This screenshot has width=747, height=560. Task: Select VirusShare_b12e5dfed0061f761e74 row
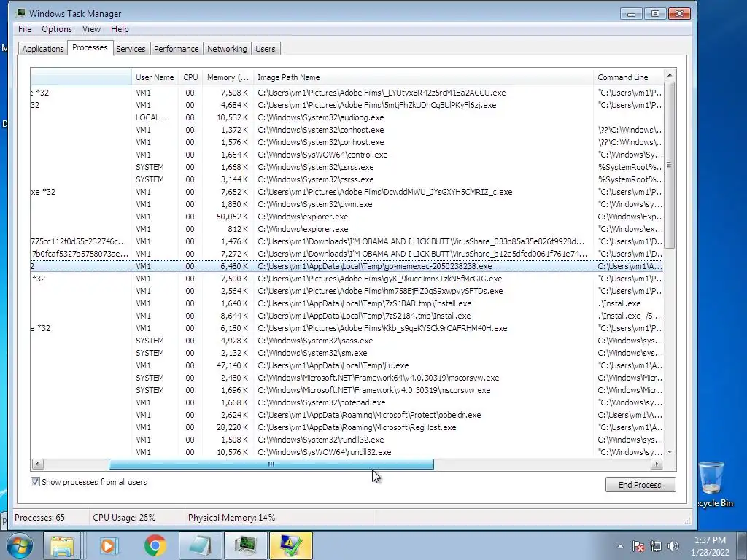(347, 254)
